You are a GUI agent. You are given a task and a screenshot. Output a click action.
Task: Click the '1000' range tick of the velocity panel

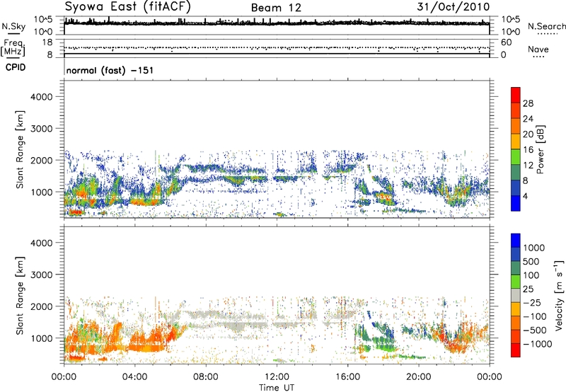[42, 338]
